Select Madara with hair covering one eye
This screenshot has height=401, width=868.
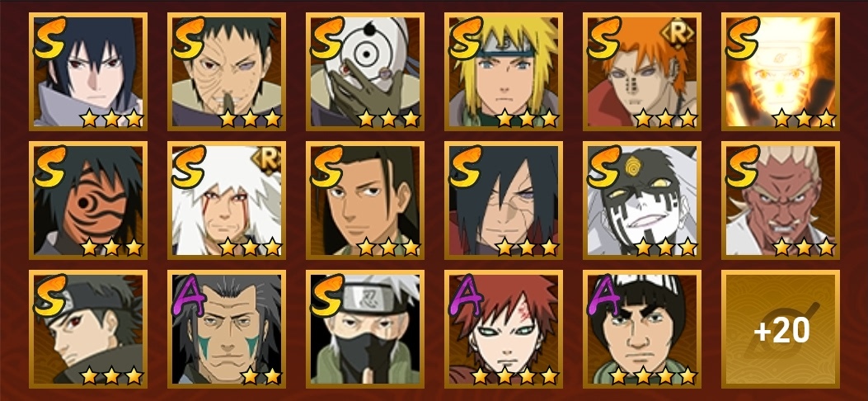[503, 200]
